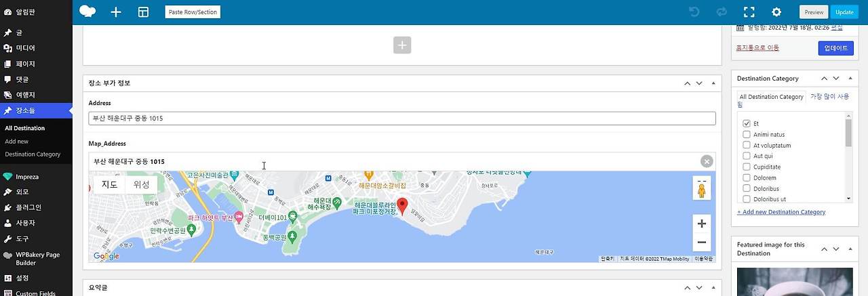Open Destination Category submenu
Image resolution: width=868 pixels, height=296 pixels.
coord(33,154)
